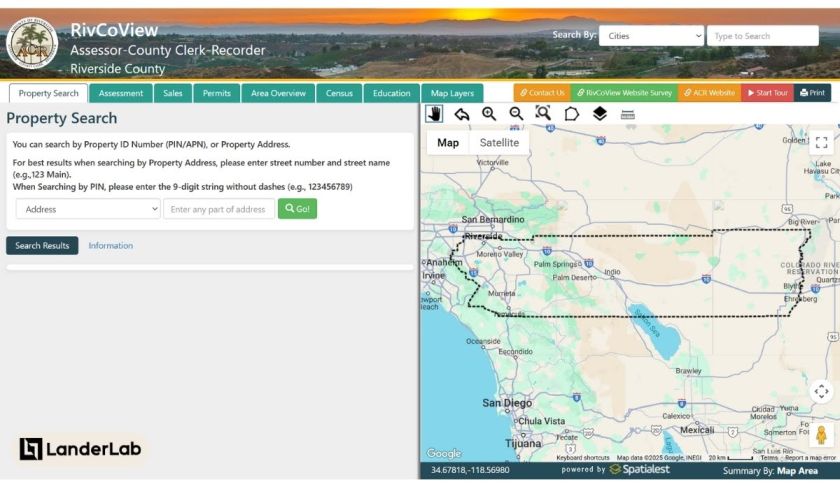Open the Area Overview tab
This screenshot has width=840, height=489.
tap(278, 93)
